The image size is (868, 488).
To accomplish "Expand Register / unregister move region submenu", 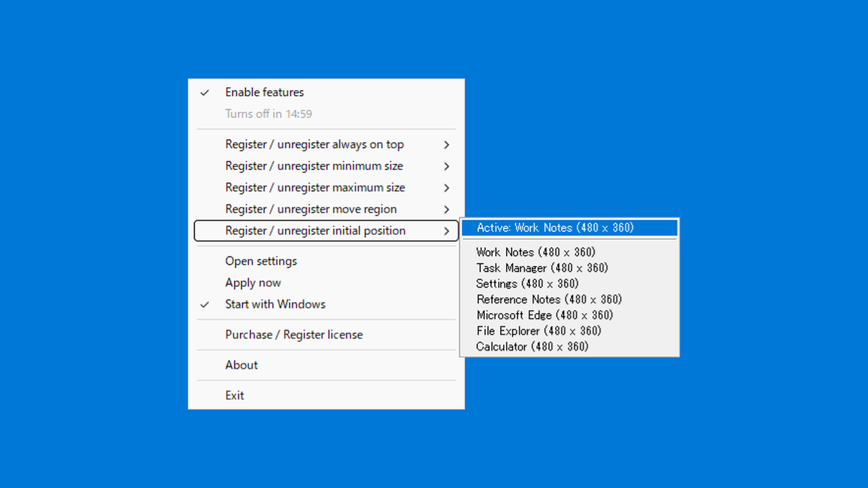I will click(x=326, y=209).
